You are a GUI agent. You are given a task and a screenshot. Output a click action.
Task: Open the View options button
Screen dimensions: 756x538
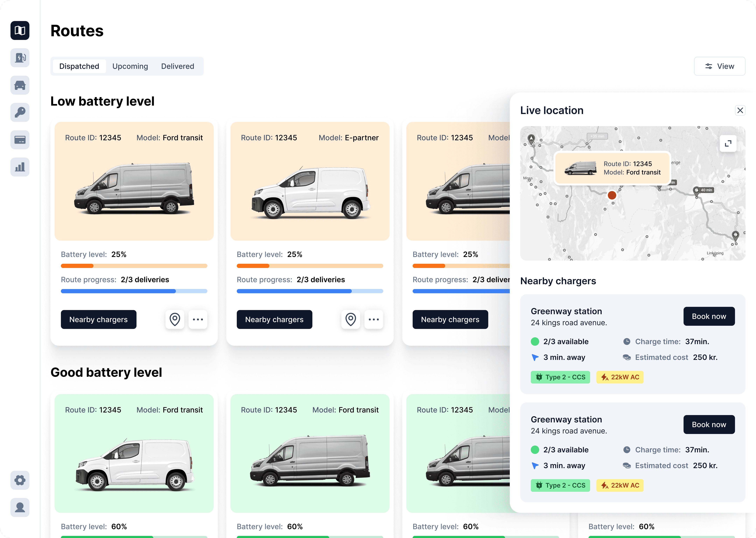(720, 66)
